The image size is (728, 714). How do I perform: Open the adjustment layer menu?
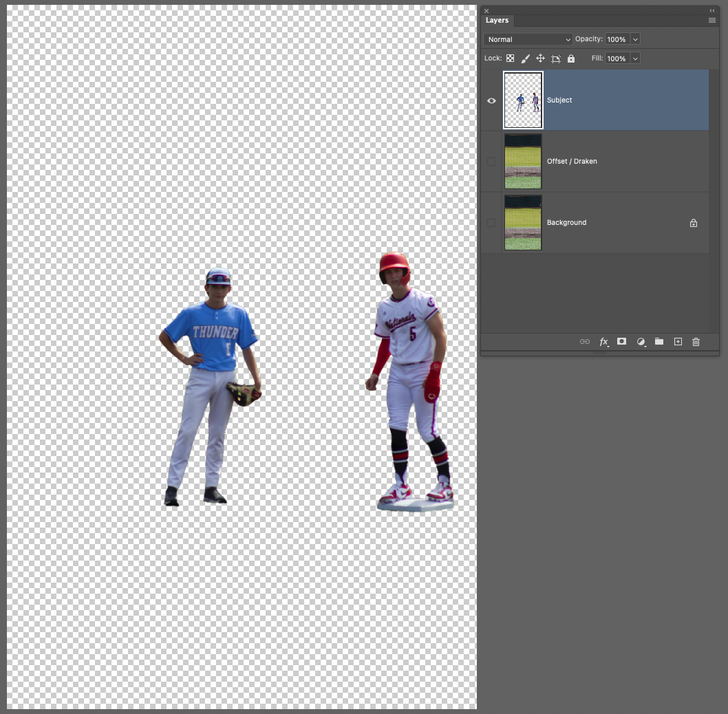click(x=640, y=341)
